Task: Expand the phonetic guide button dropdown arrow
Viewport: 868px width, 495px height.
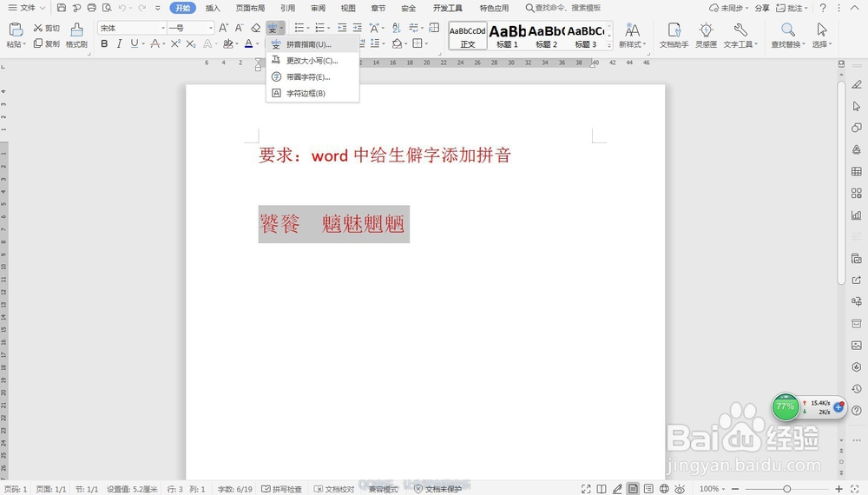Action: click(x=282, y=28)
